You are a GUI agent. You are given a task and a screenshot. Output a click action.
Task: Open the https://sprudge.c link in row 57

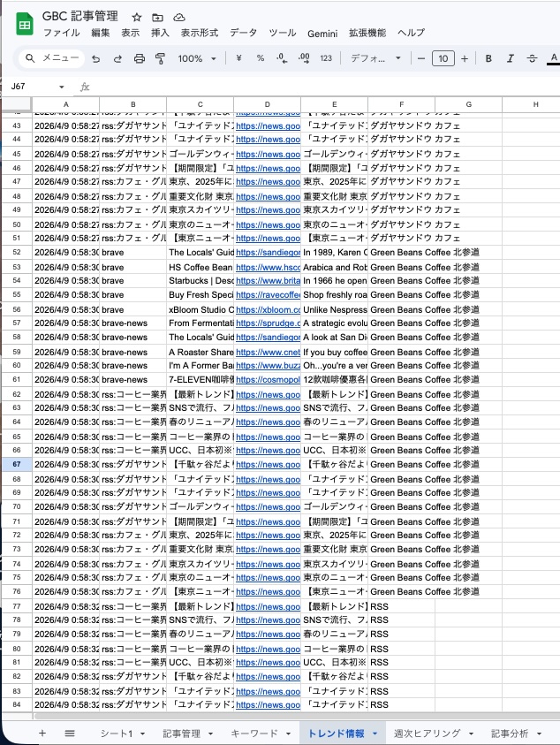tap(268, 323)
